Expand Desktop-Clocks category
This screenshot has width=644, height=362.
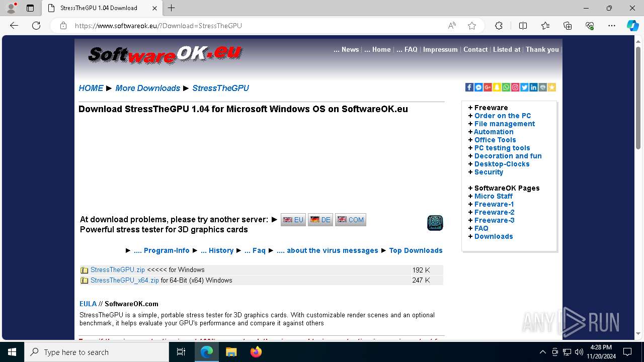coord(502,164)
